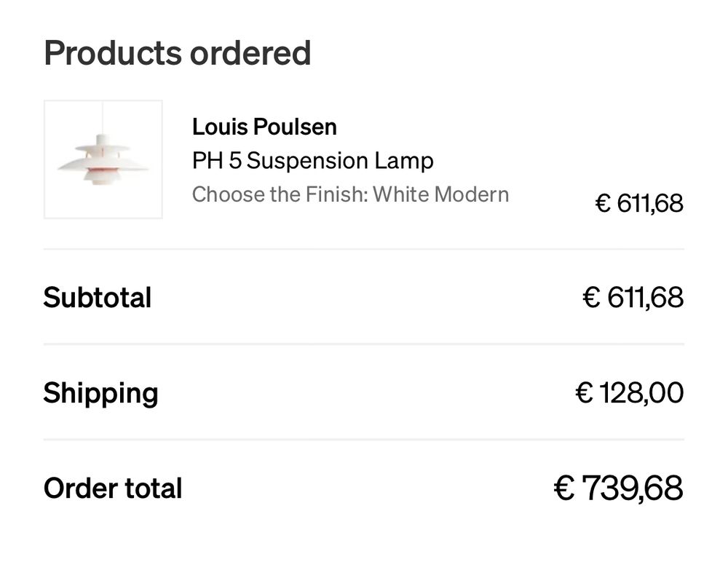Click the "Products ordered" heading
Screen dimensions: 728x570
point(177,53)
